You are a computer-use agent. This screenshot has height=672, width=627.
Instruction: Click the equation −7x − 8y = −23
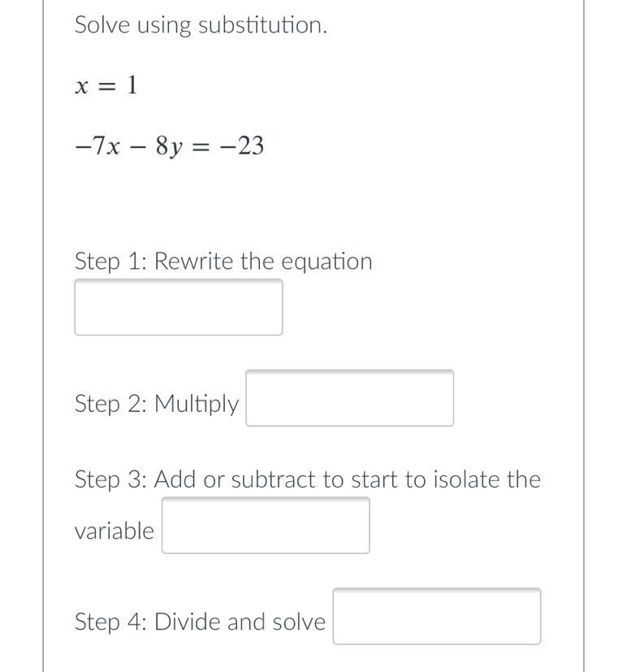coord(169,146)
